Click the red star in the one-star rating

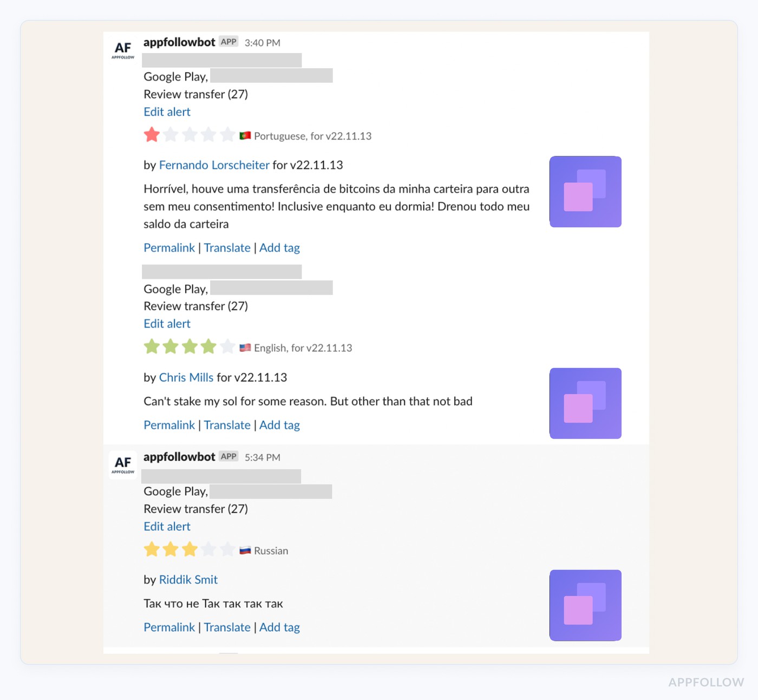coord(152,134)
